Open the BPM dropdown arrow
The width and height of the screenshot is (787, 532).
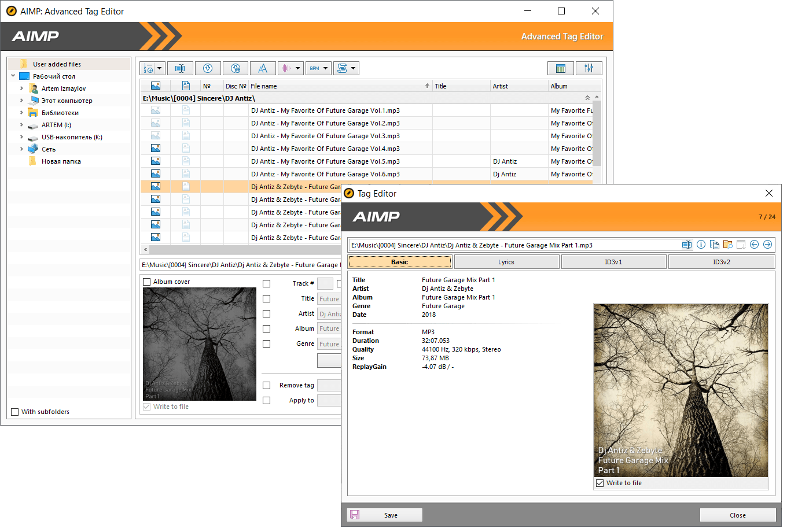coord(325,68)
